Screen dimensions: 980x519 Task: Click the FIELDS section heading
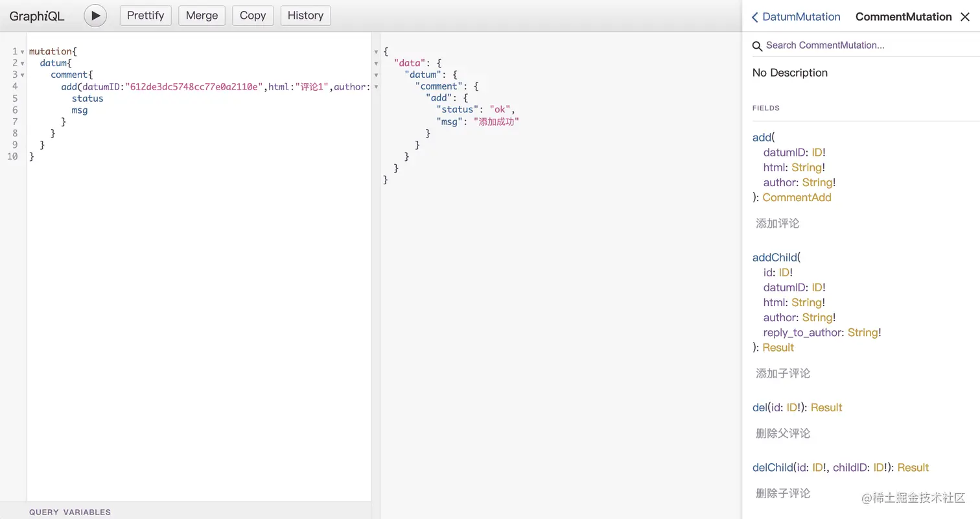(x=766, y=108)
